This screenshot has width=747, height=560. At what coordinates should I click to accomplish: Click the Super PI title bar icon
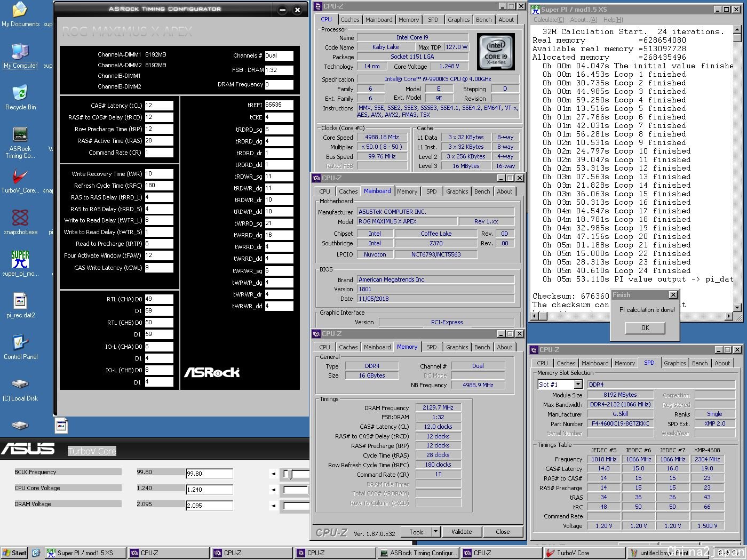(536, 9)
